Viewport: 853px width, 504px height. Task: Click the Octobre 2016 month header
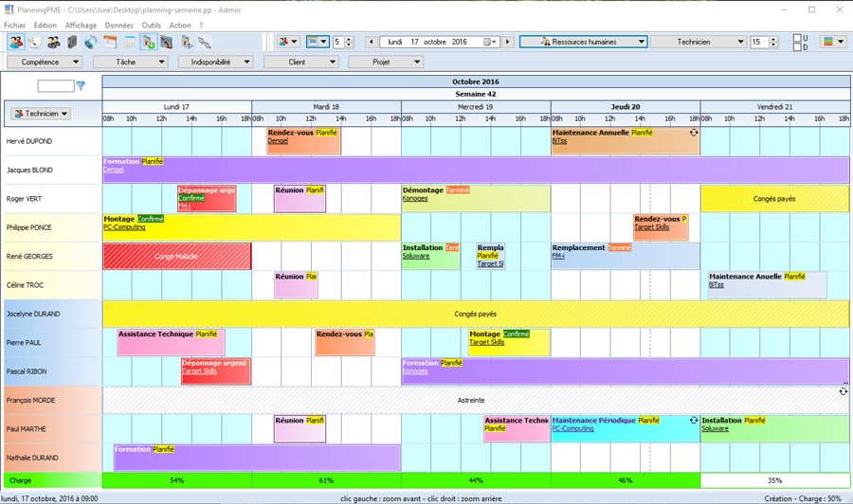[476, 81]
